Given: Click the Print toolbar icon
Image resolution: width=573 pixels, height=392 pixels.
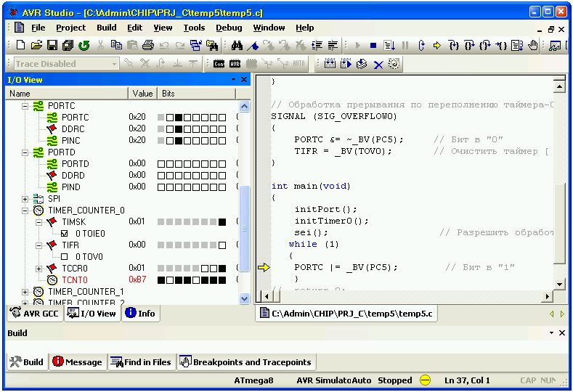Looking at the screenshot, I should point(148,45).
